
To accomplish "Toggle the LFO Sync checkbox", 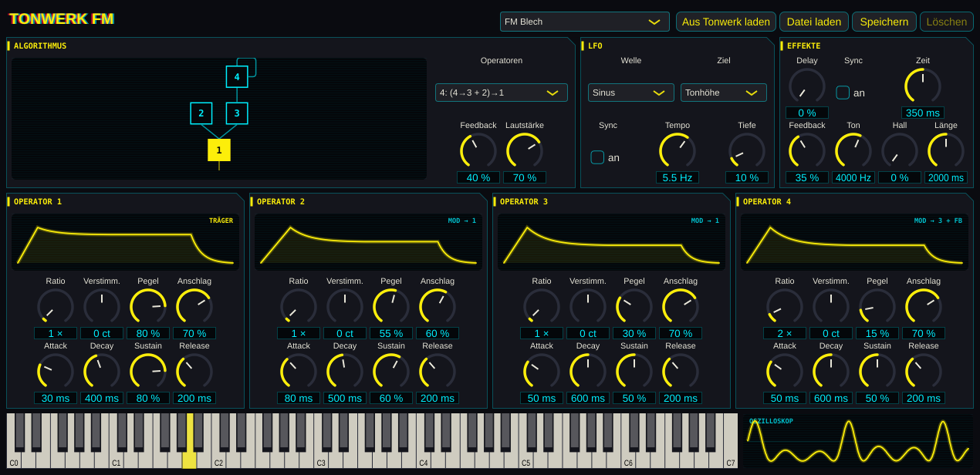I will pos(597,157).
